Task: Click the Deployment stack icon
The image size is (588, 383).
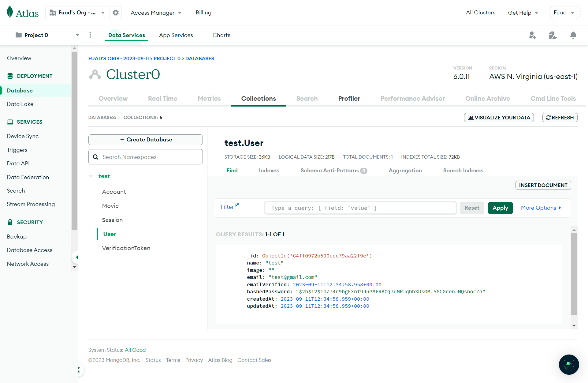Action: [x=10, y=76]
